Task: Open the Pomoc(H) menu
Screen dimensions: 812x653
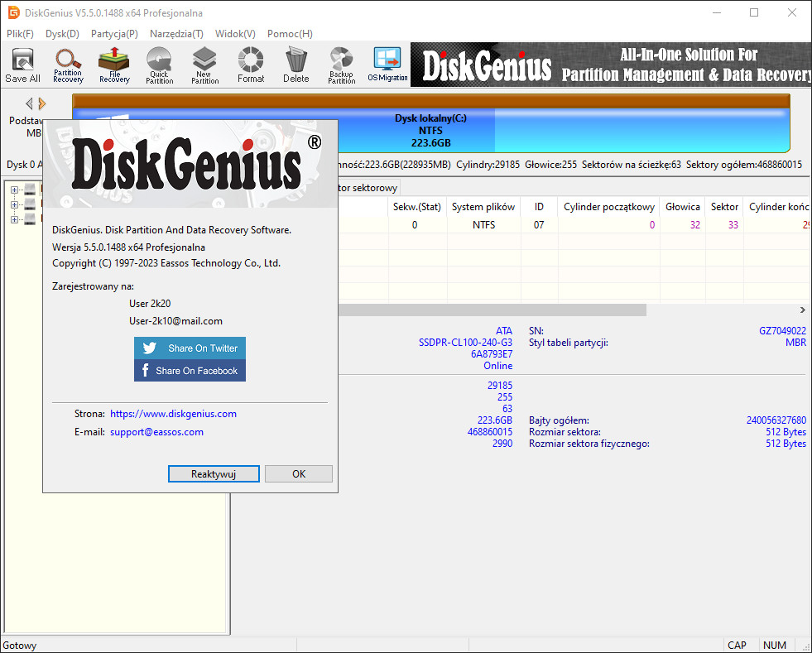Action: (x=290, y=34)
